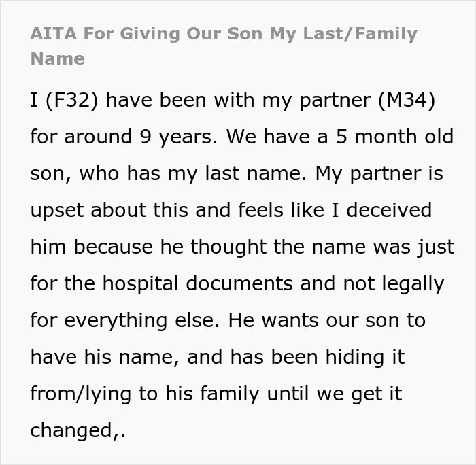The image size is (476, 465).
Task: Click the word 'Name' in the title
Action: (57, 58)
